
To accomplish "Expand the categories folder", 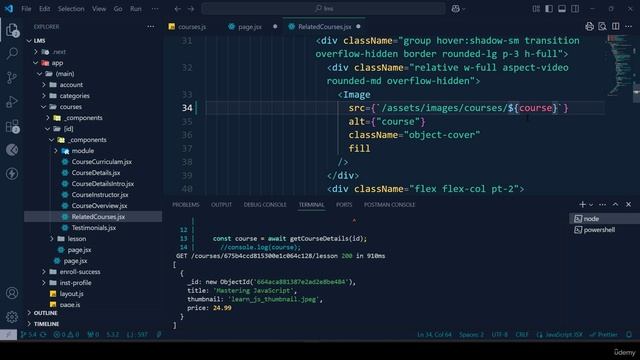I will point(44,96).
